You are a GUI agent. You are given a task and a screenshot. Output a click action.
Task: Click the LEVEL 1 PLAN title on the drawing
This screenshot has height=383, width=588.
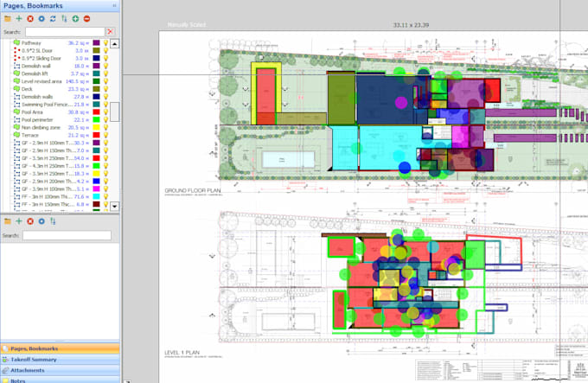coord(182,353)
